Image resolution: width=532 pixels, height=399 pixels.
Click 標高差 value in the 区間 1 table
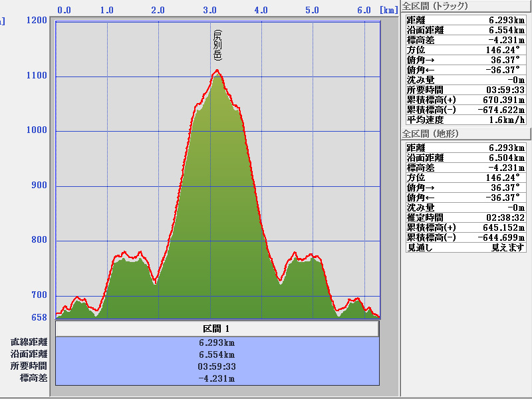(217, 378)
